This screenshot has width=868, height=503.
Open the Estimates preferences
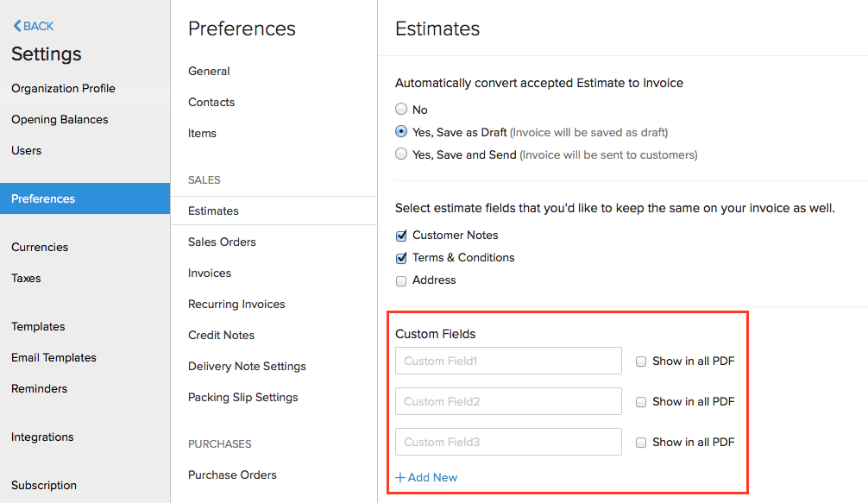(x=213, y=211)
